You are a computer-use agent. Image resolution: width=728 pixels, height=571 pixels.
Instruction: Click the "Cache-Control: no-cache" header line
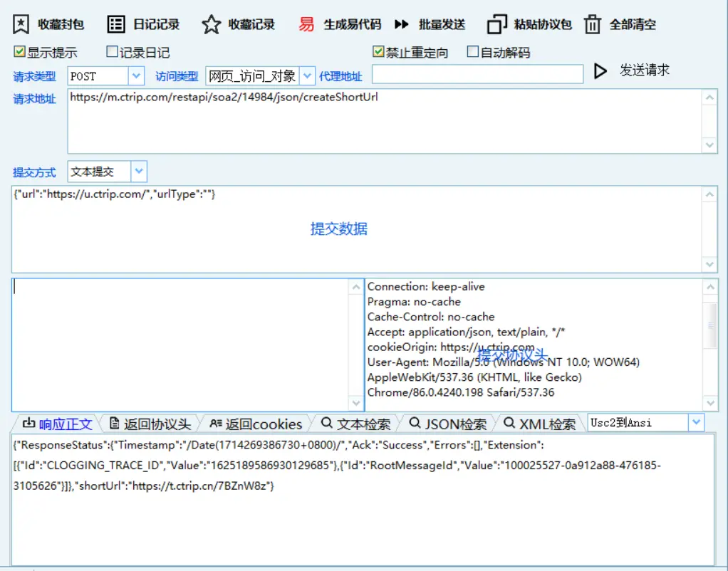click(431, 317)
